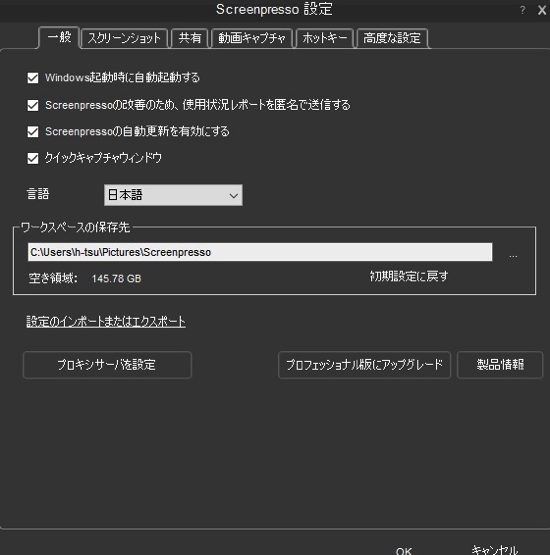The height and width of the screenshot is (555, 550).
Task: Click 初期設定に戻す to reset path
Action: [x=409, y=276]
